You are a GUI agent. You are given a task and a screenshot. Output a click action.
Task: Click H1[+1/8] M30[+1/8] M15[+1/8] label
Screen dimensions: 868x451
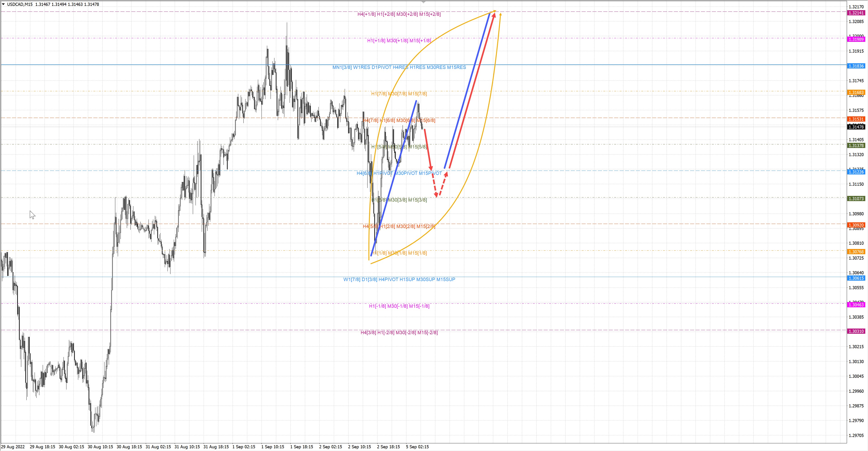pyautogui.click(x=399, y=41)
